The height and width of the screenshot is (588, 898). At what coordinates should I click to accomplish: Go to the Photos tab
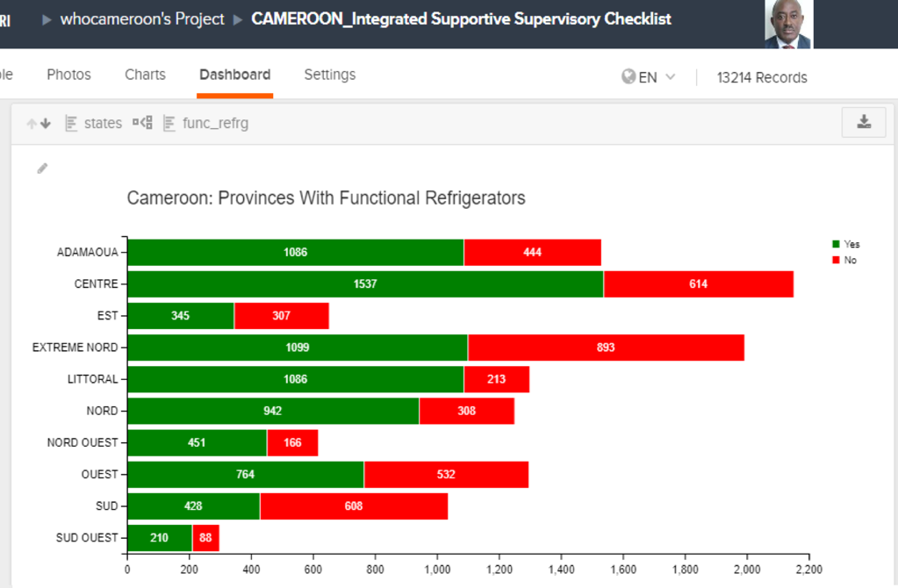pos(68,75)
